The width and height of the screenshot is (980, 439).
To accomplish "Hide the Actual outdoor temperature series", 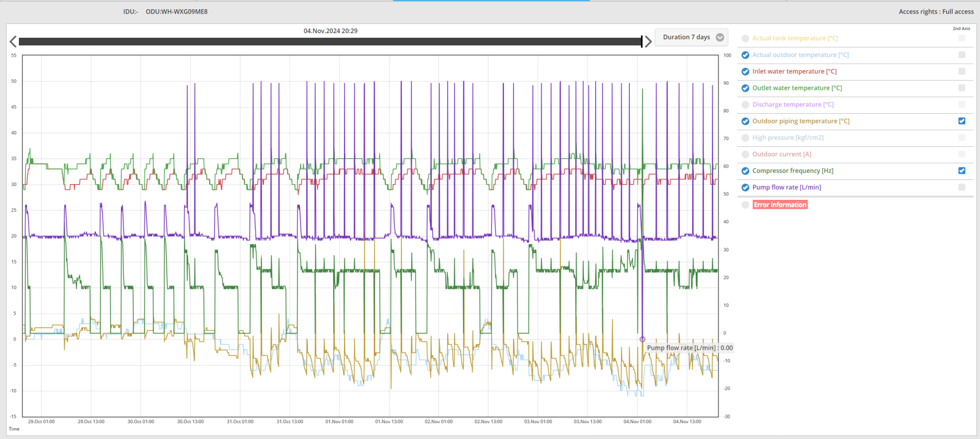I will click(x=745, y=55).
